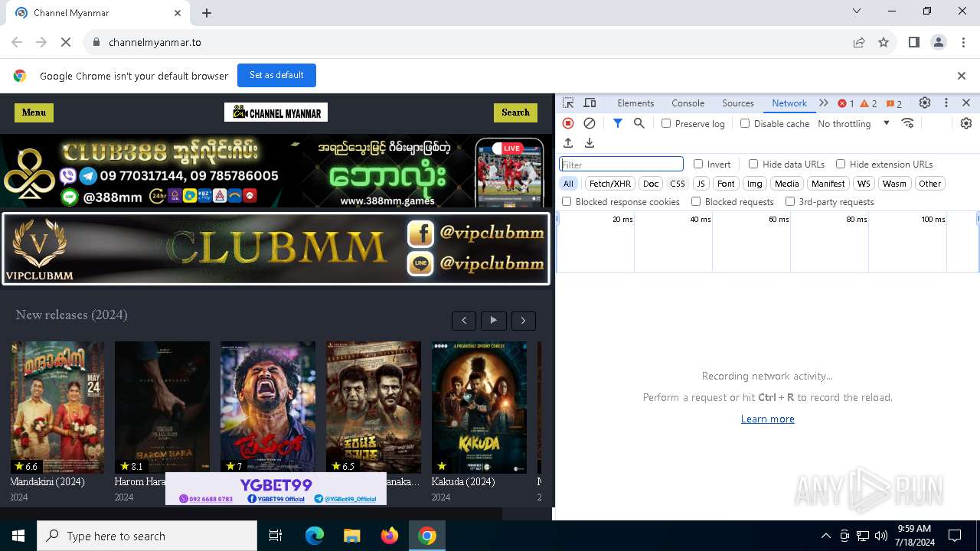Focus the address bar URL
Viewport: 980px width, 551px height.
click(x=155, y=42)
